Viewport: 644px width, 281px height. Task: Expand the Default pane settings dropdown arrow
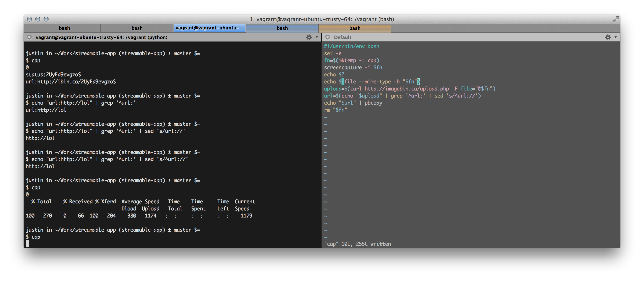(616, 37)
